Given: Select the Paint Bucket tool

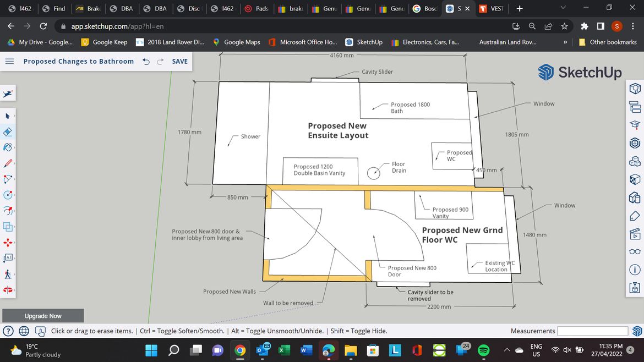Looking at the screenshot, I should click(8, 147).
